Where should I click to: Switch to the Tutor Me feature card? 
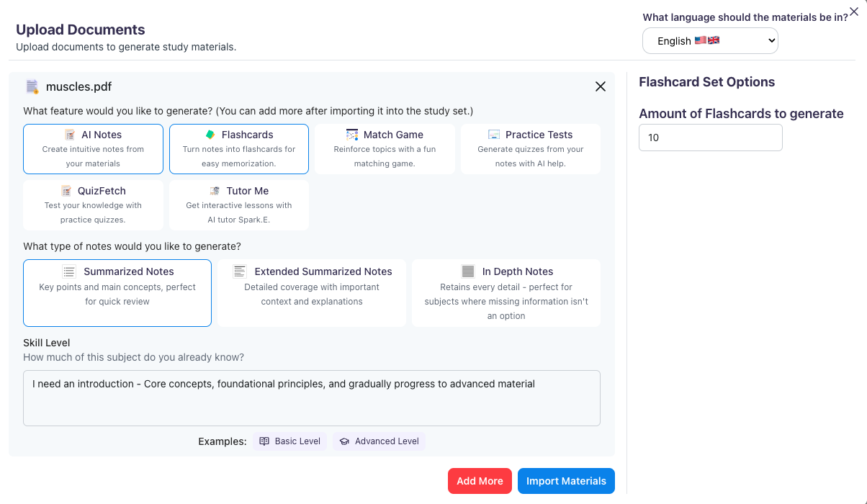238,204
